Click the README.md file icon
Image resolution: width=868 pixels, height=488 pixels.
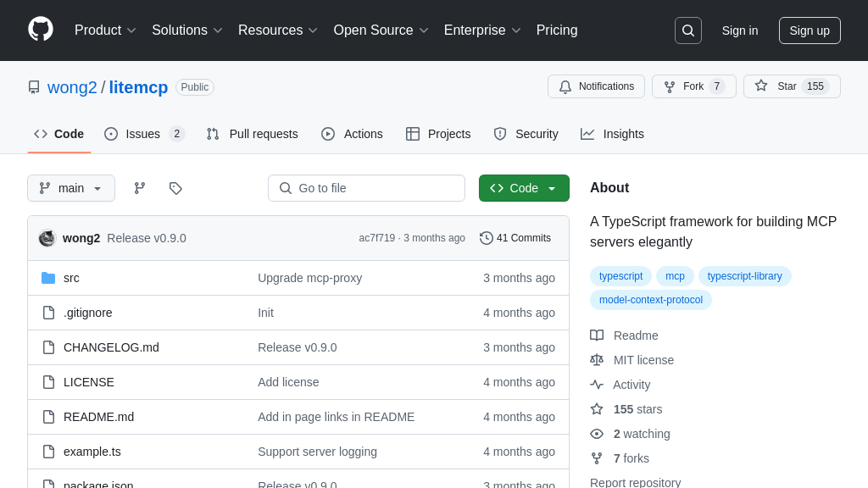[x=48, y=417]
